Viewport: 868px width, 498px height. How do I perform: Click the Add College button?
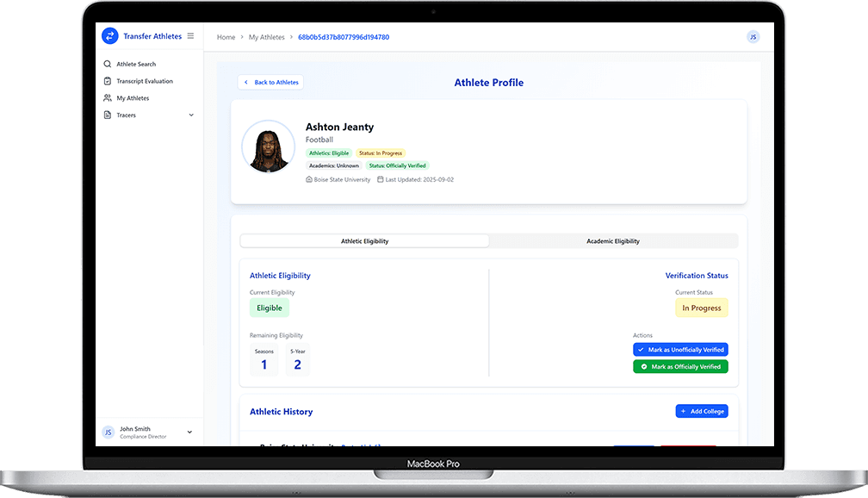point(701,411)
